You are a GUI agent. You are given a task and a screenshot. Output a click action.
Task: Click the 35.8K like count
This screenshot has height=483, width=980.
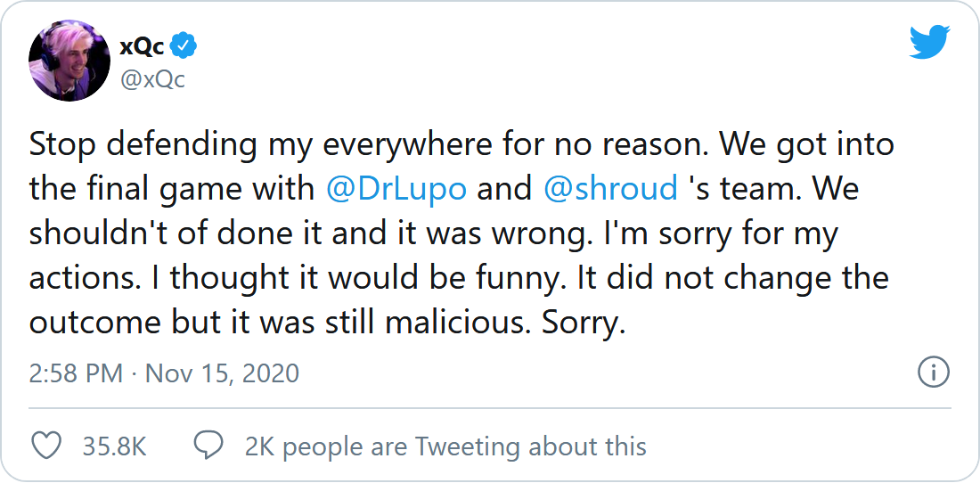[x=114, y=446]
